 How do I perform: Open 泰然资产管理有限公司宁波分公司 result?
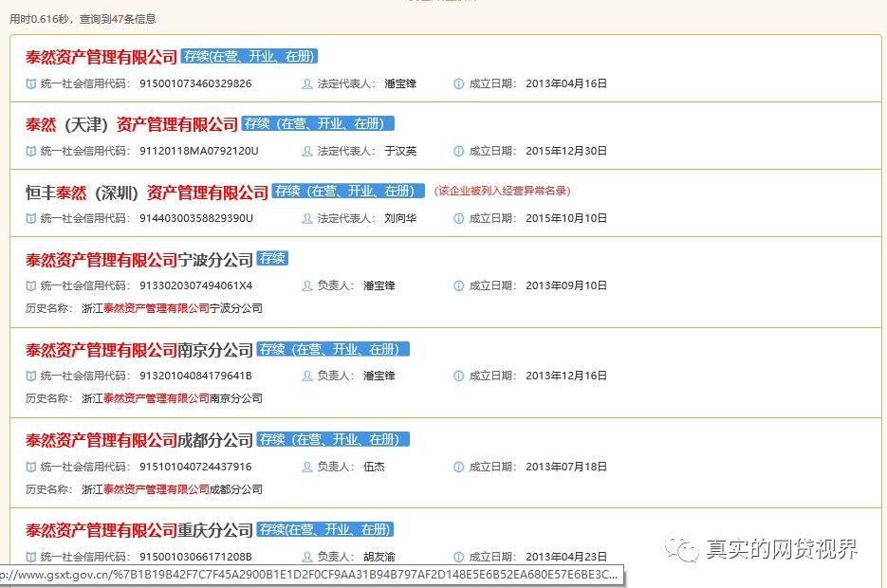pyautogui.click(x=139, y=260)
